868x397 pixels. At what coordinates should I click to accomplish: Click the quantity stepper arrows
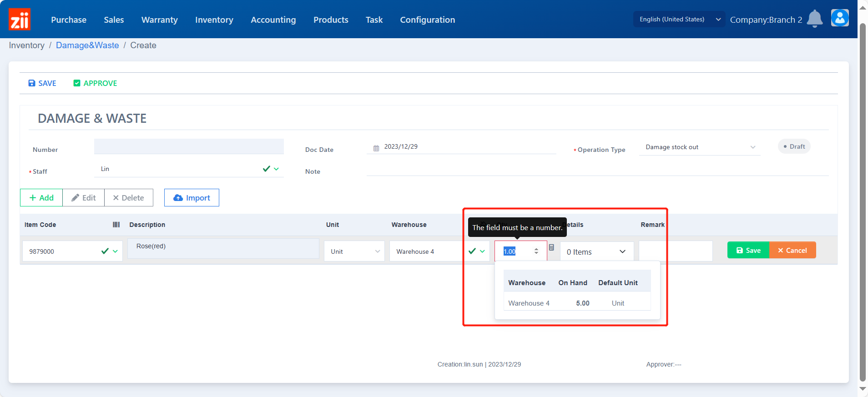coord(536,251)
